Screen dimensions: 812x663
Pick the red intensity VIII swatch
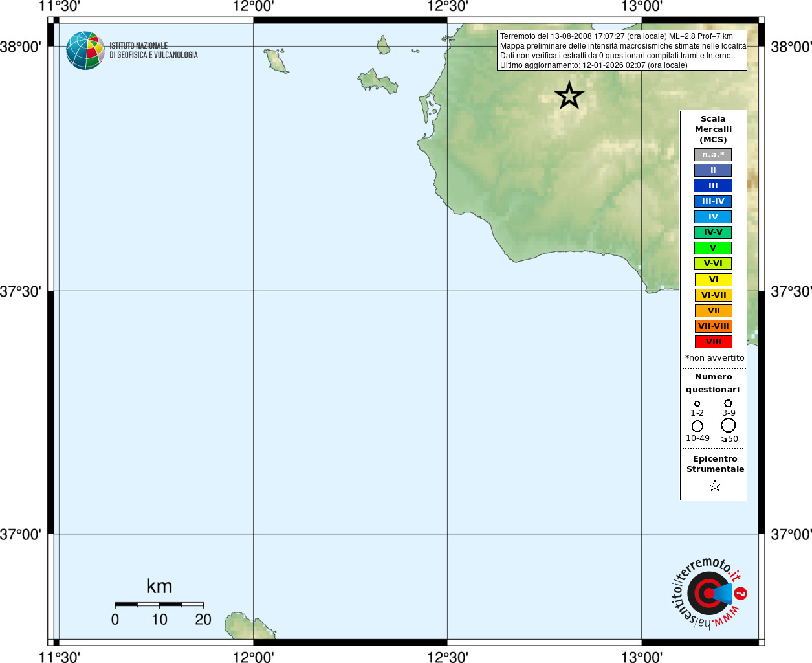click(x=713, y=342)
